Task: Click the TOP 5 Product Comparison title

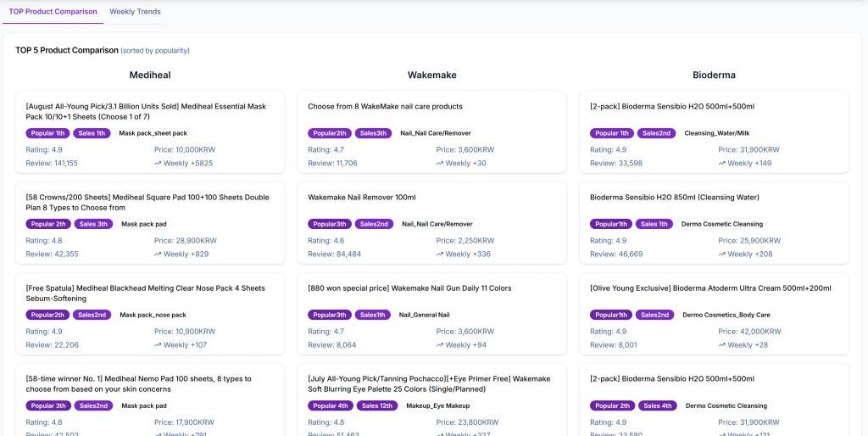Action: [x=67, y=50]
